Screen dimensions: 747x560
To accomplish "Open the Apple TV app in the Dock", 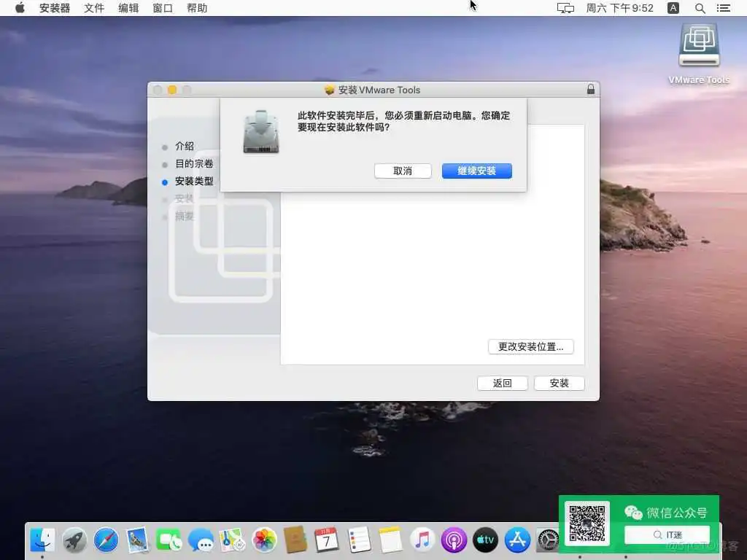I will [485, 540].
